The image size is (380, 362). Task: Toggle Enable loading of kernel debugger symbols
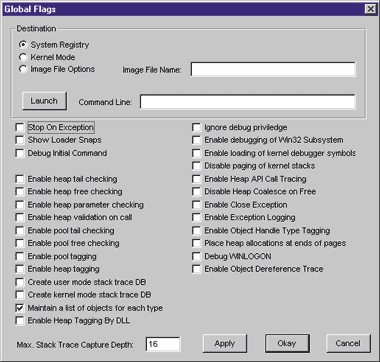pos(197,153)
